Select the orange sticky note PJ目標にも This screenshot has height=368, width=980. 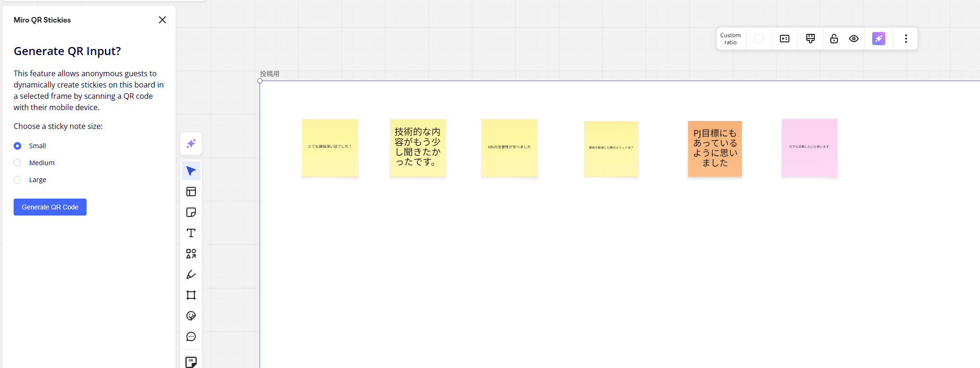(715, 149)
